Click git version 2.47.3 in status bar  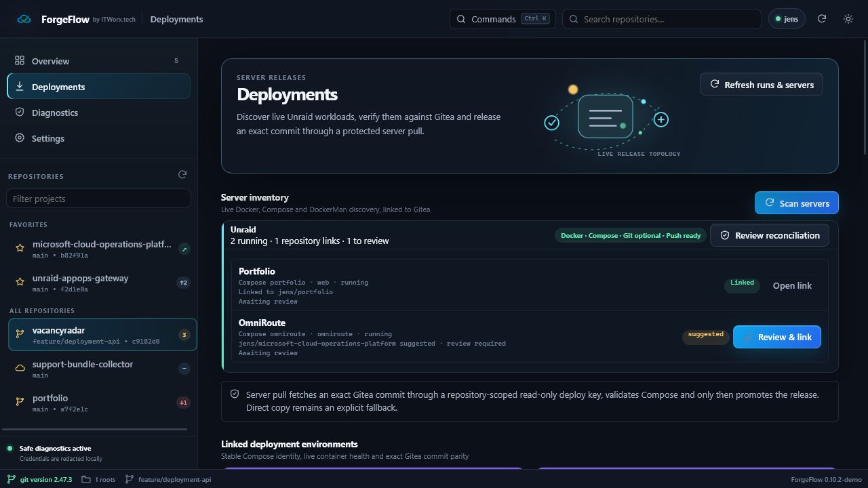click(x=40, y=479)
